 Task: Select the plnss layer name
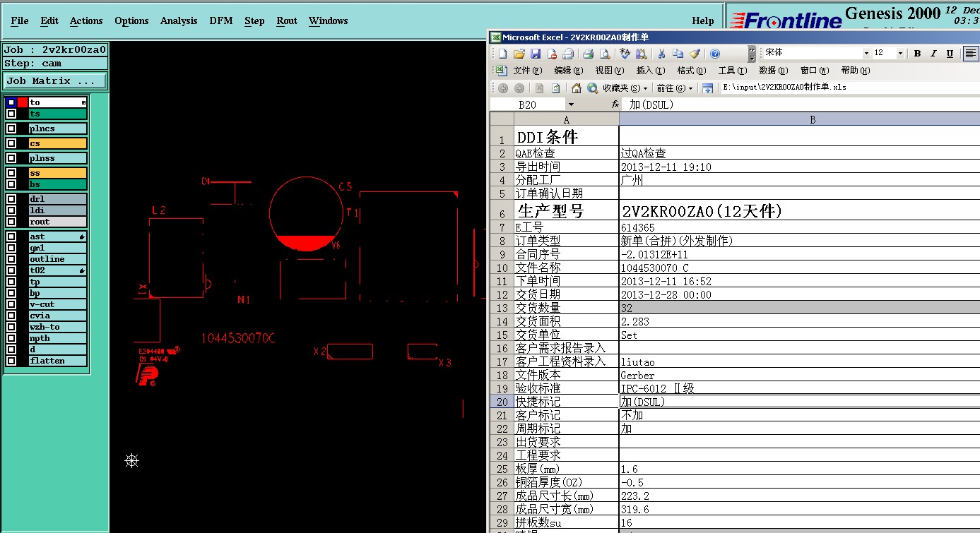coord(58,158)
